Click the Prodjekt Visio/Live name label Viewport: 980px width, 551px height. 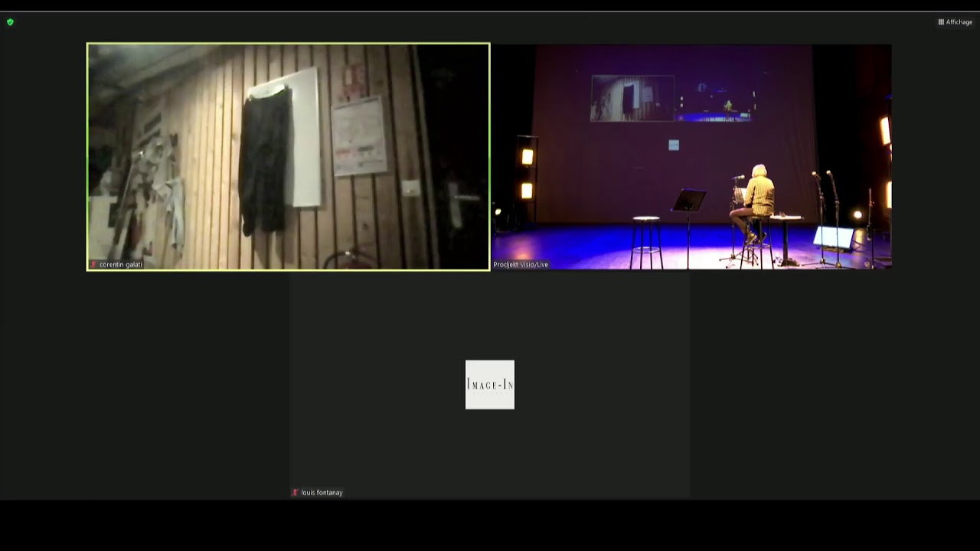point(521,265)
